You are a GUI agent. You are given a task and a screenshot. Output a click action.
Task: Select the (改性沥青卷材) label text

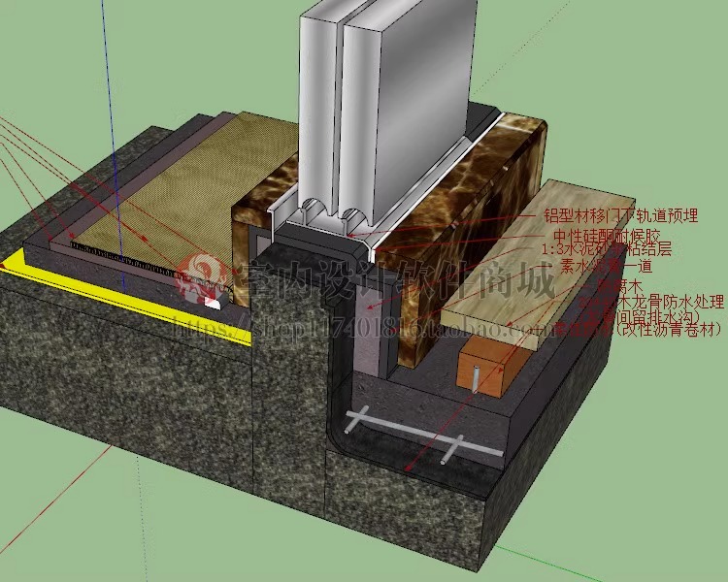coord(670,330)
